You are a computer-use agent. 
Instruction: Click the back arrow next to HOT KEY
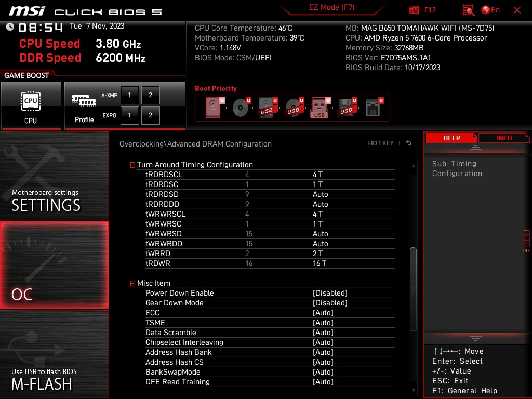pos(409,143)
